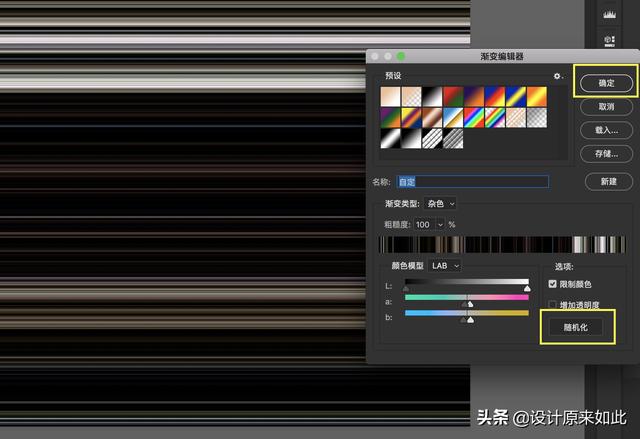Click the panel icon below the histogram icon
The image size is (640, 439).
point(609,40)
